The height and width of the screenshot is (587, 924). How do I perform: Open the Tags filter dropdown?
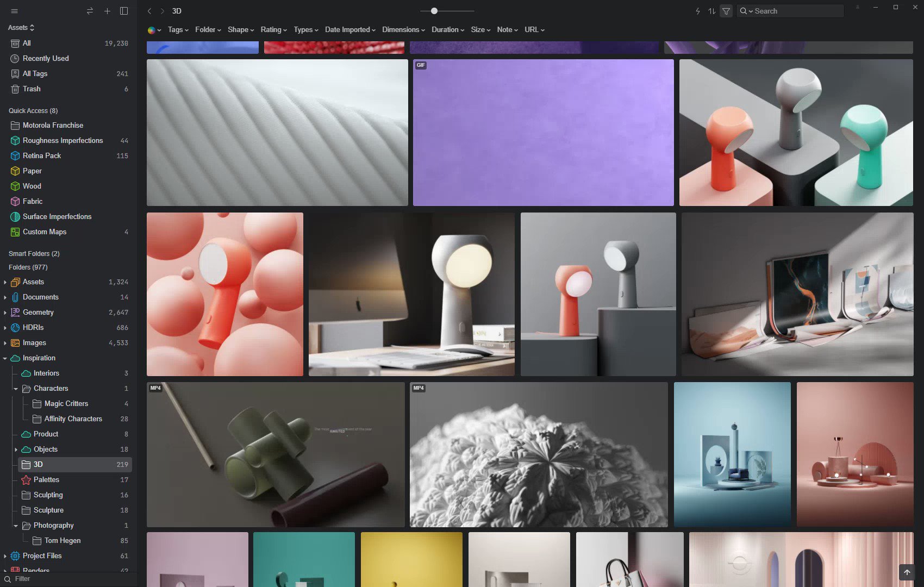tap(178, 30)
